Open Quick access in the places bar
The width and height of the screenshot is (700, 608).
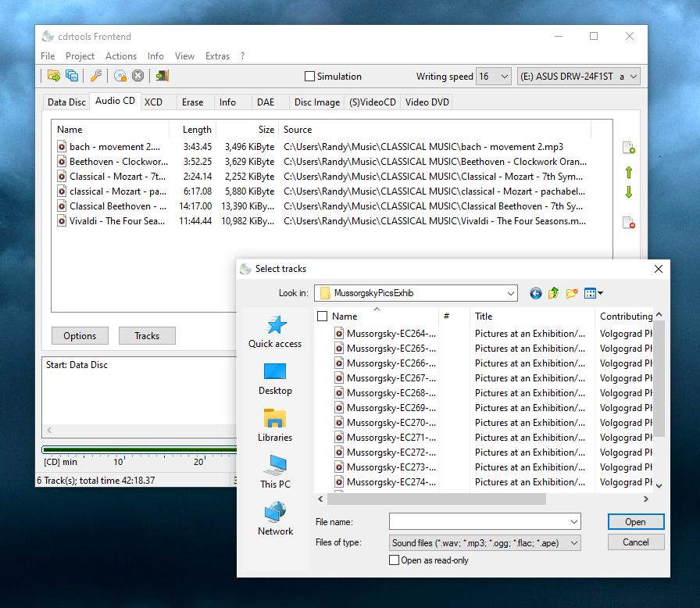(x=275, y=331)
